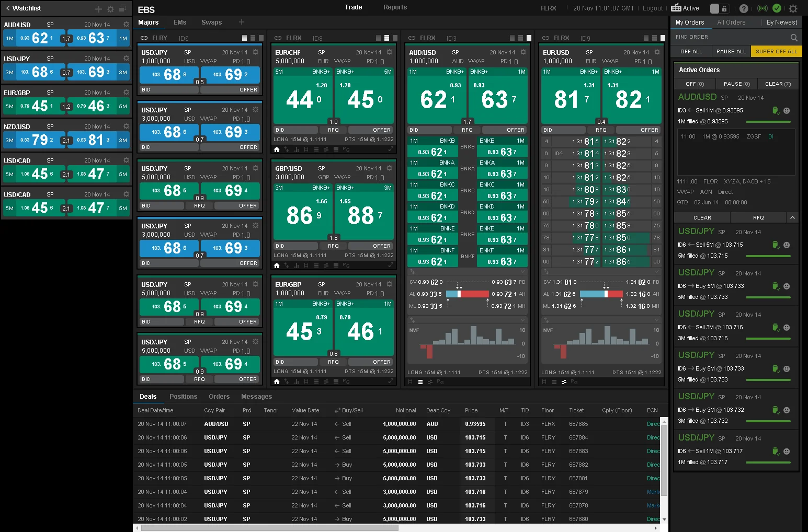This screenshot has height=532, width=808.
Task: Go back using the Watchlist chevron
Action: (x=8, y=8)
